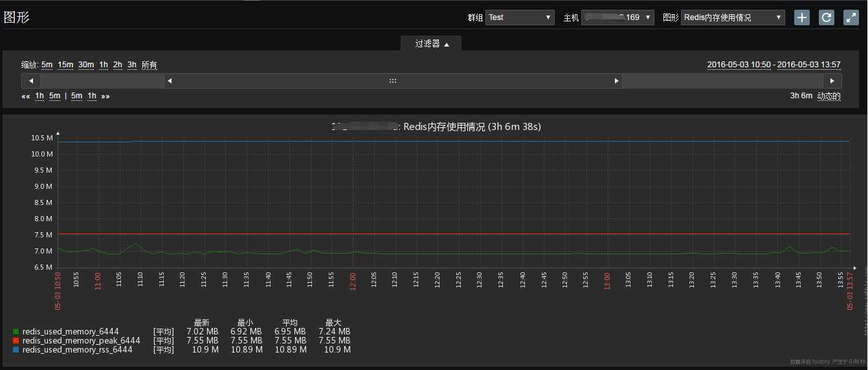The width and height of the screenshot is (868, 370).
Task: Open the 主机 host dropdown
Action: 618,17
